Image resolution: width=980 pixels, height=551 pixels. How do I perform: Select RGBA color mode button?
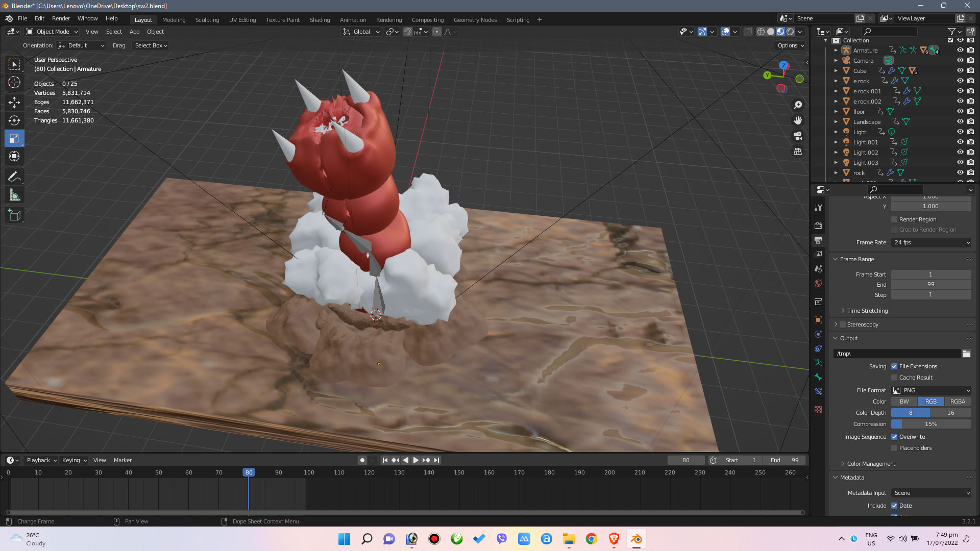point(958,402)
